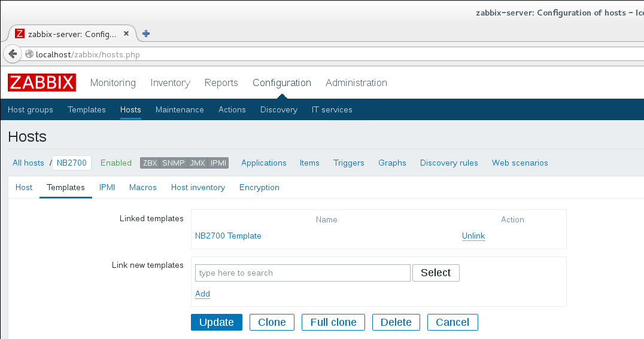
Task: Click the Name column header text
Action: 327,219
